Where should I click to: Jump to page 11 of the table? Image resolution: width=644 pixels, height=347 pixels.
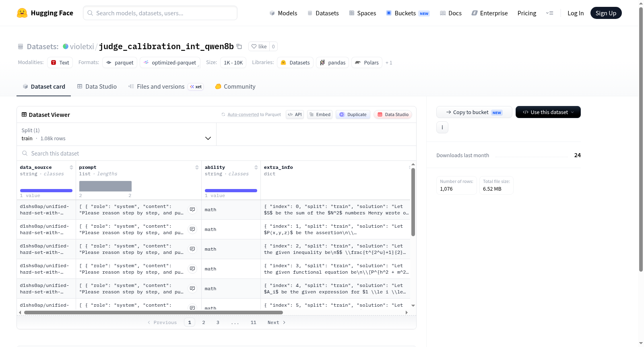point(253,322)
